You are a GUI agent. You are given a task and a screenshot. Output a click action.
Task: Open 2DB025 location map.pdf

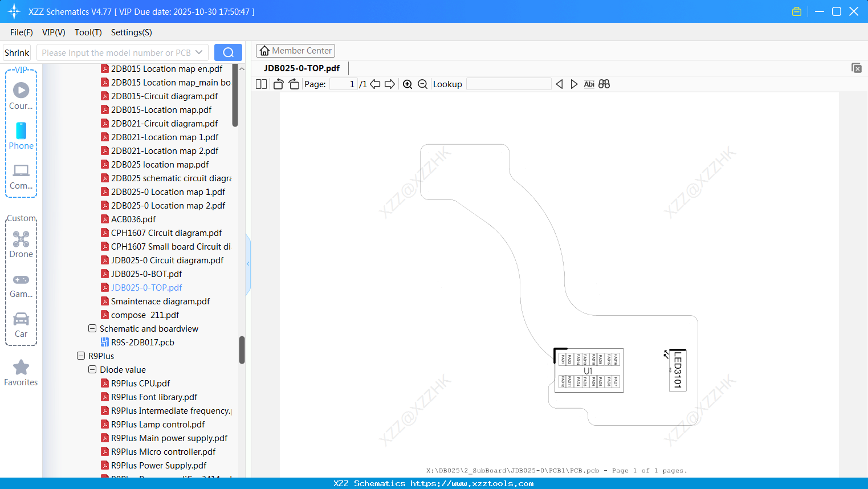tap(160, 165)
